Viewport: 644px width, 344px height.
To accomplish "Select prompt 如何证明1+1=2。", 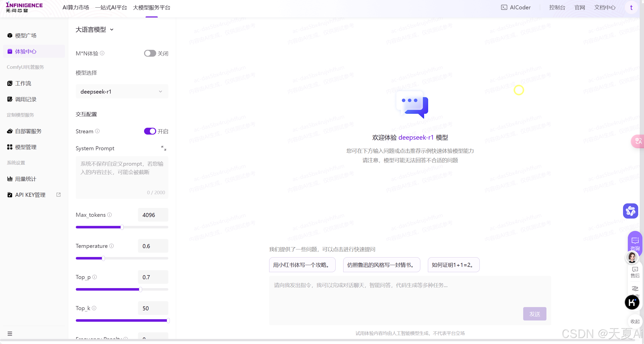I will coord(453,265).
